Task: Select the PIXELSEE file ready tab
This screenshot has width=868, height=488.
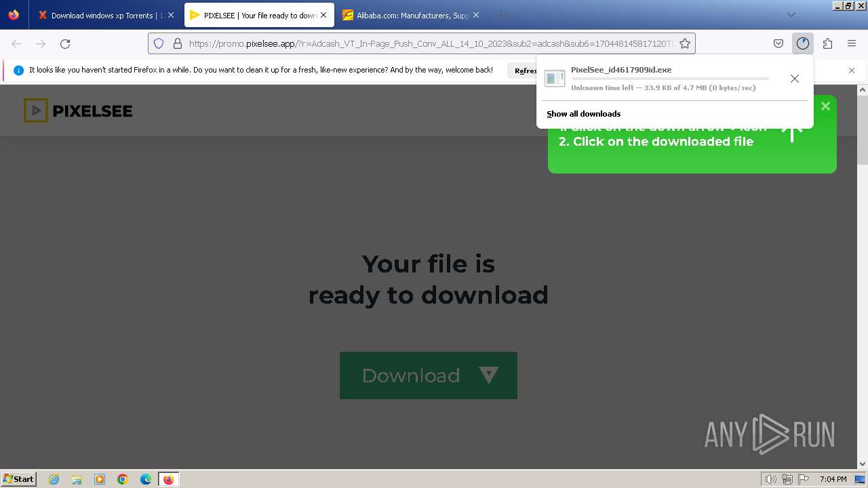Action: pyautogui.click(x=259, y=15)
